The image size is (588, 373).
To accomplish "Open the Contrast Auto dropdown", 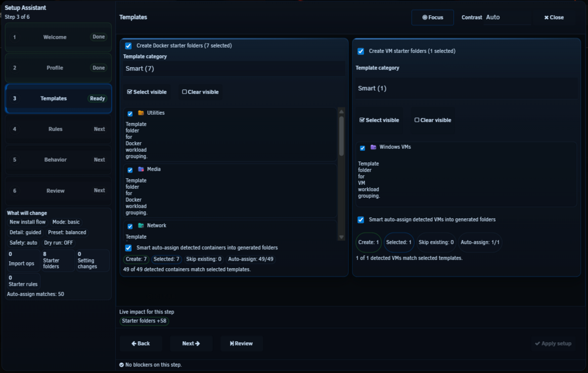I will [507, 17].
